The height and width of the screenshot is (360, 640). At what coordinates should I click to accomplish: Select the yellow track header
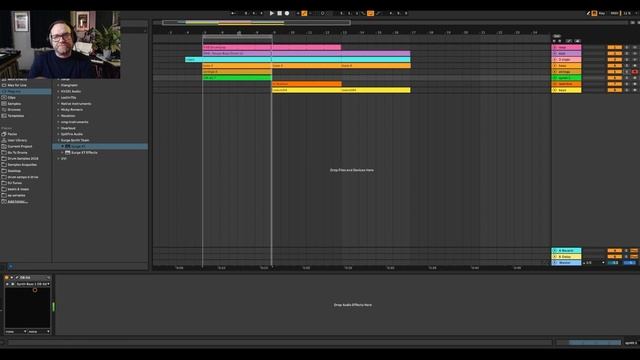(567, 90)
